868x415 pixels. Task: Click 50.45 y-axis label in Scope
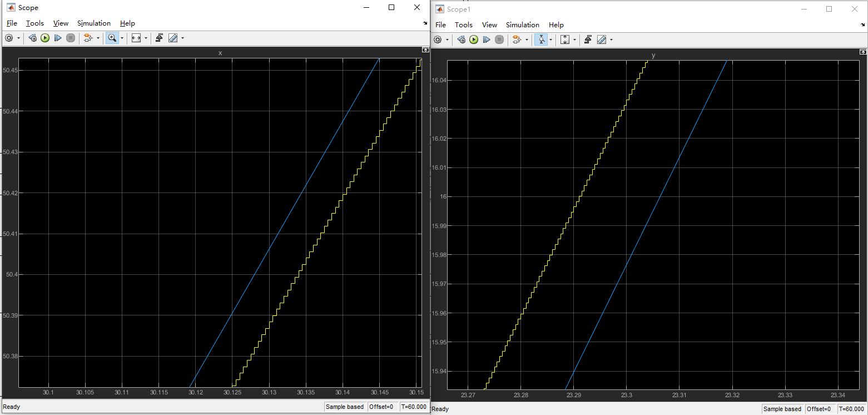10,70
